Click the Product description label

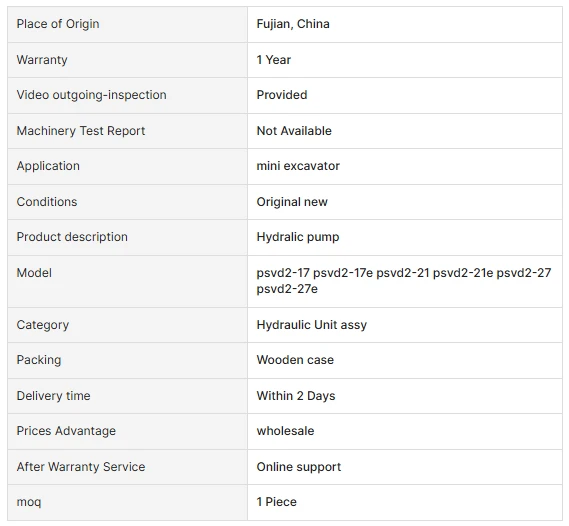(x=72, y=237)
